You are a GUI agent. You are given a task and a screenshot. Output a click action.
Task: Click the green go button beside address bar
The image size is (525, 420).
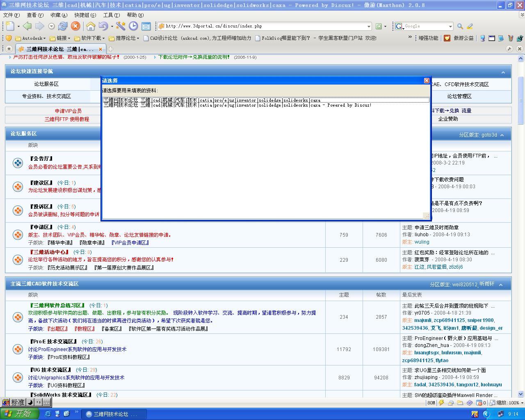pyautogui.click(x=379, y=26)
